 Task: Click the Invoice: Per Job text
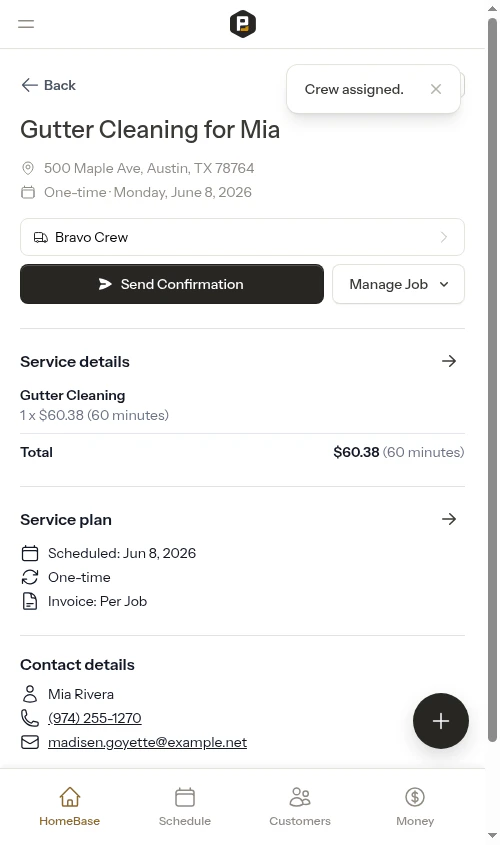tap(98, 601)
